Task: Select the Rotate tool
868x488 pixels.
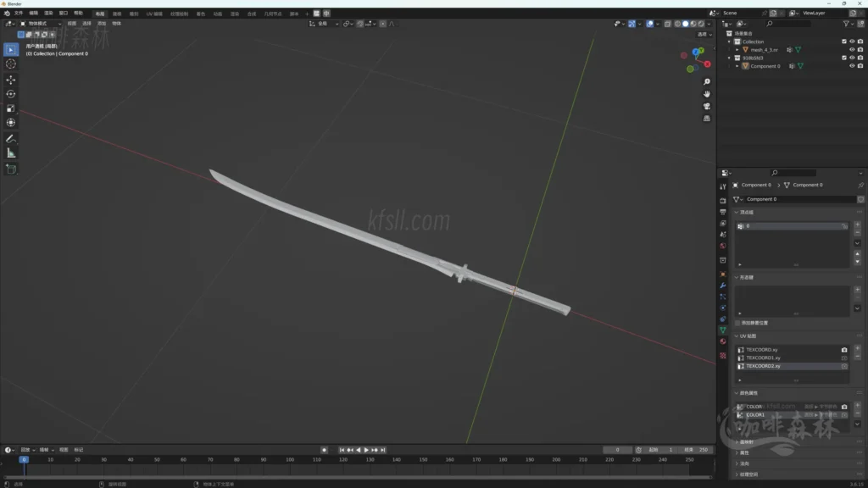Action: pyautogui.click(x=11, y=94)
